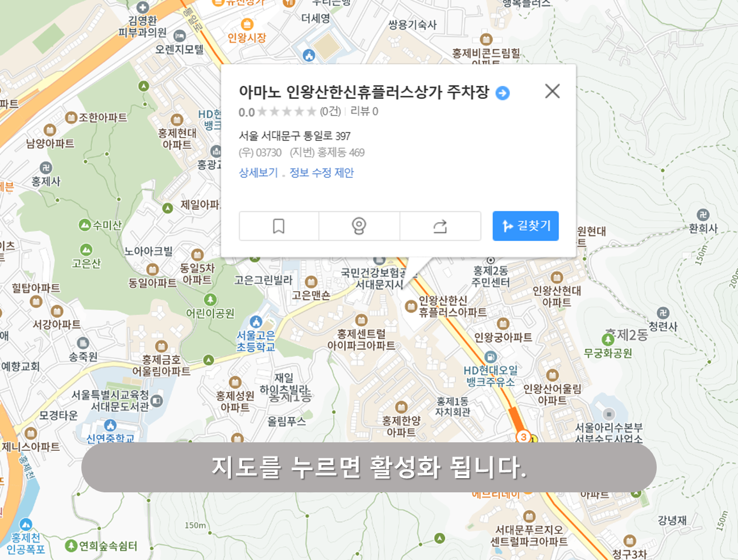Click 인왕궁아파트 marker icon

click(x=503, y=324)
